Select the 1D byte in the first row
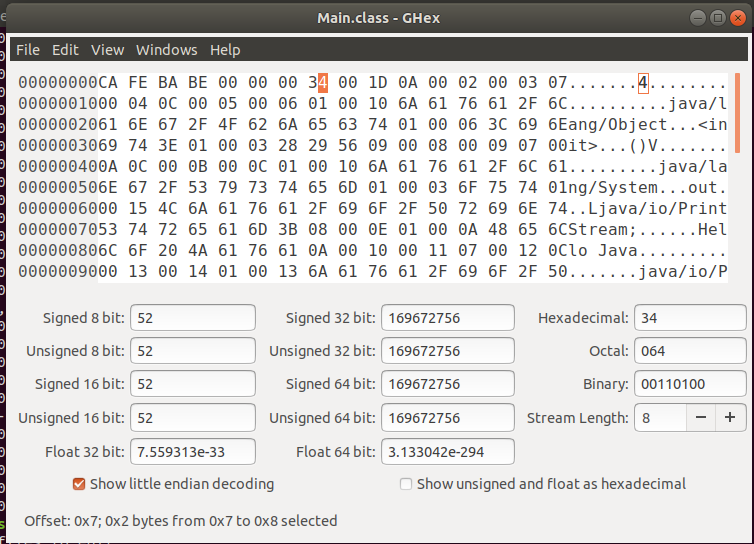Screen dimensions: 754x544 point(377,82)
